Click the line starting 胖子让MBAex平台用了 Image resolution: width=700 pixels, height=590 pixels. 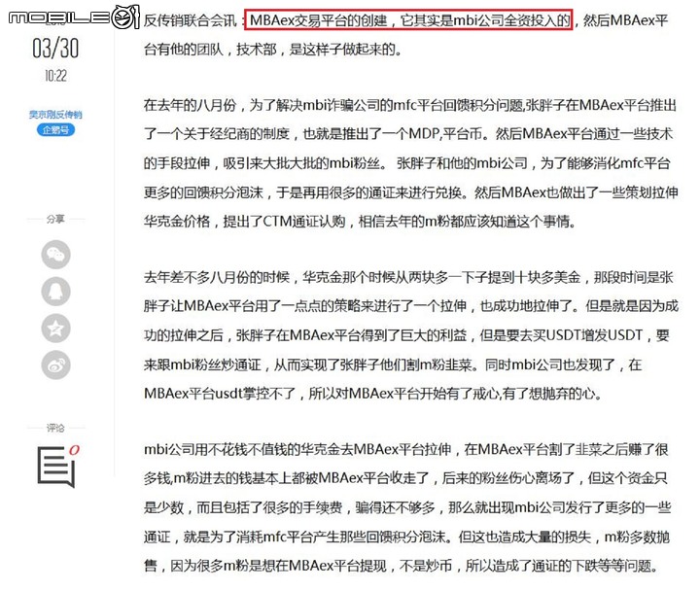[410, 306]
